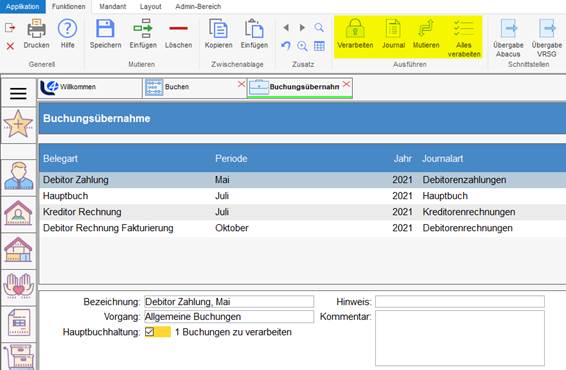Open favorites star icon in sidebar
This screenshot has height=370, width=566.
pyautogui.click(x=18, y=125)
